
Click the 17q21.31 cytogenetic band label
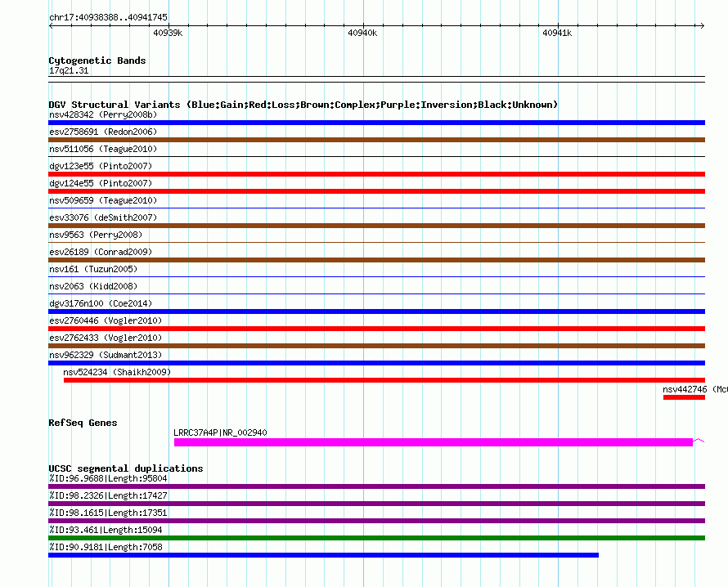69,70
